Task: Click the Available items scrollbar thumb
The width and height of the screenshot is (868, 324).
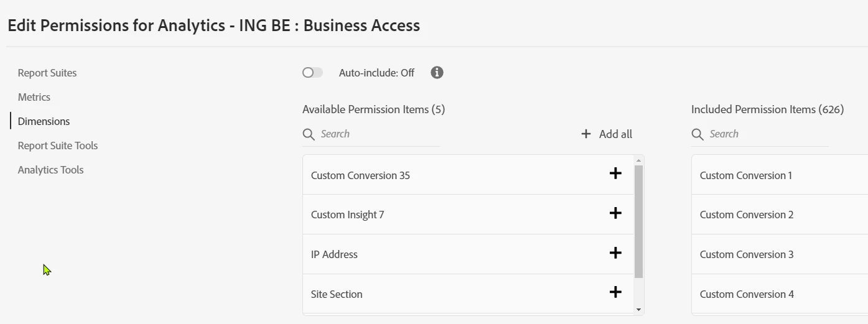Action: [638, 221]
